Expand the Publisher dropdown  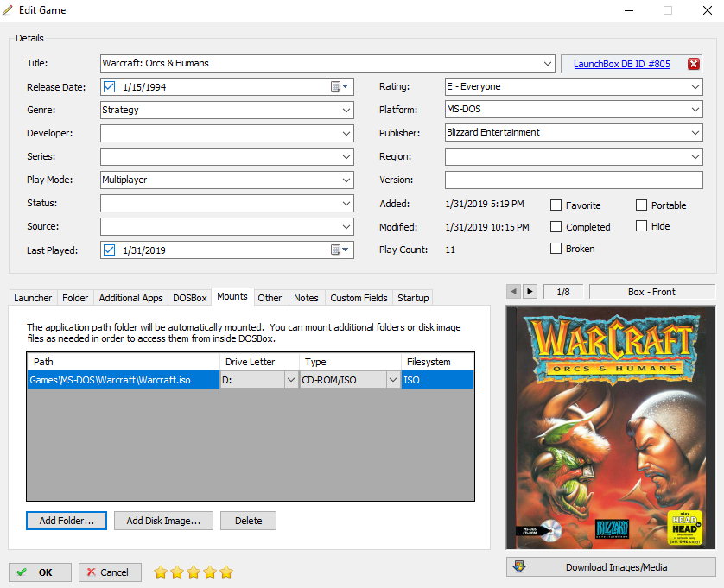tap(695, 132)
